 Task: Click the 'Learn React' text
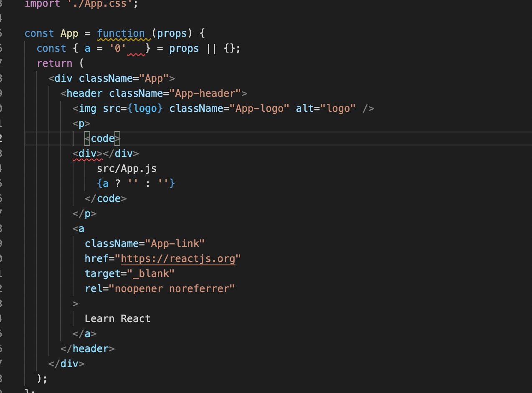(x=117, y=319)
